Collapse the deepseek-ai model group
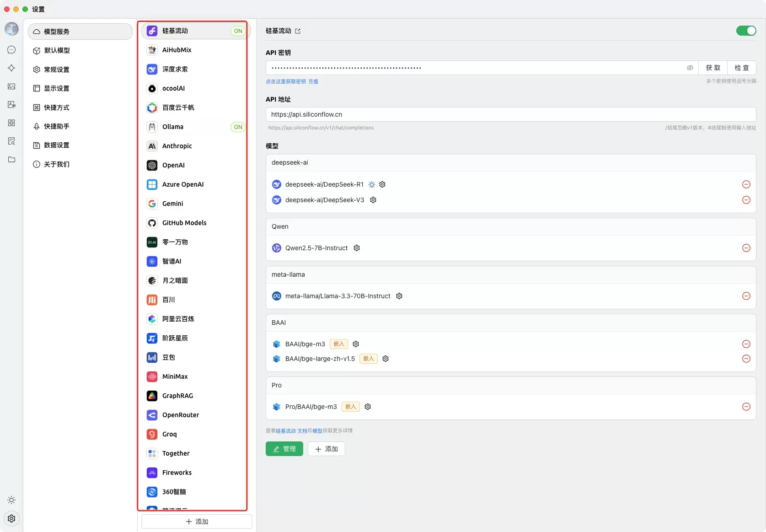This screenshot has width=766, height=532. [511, 163]
